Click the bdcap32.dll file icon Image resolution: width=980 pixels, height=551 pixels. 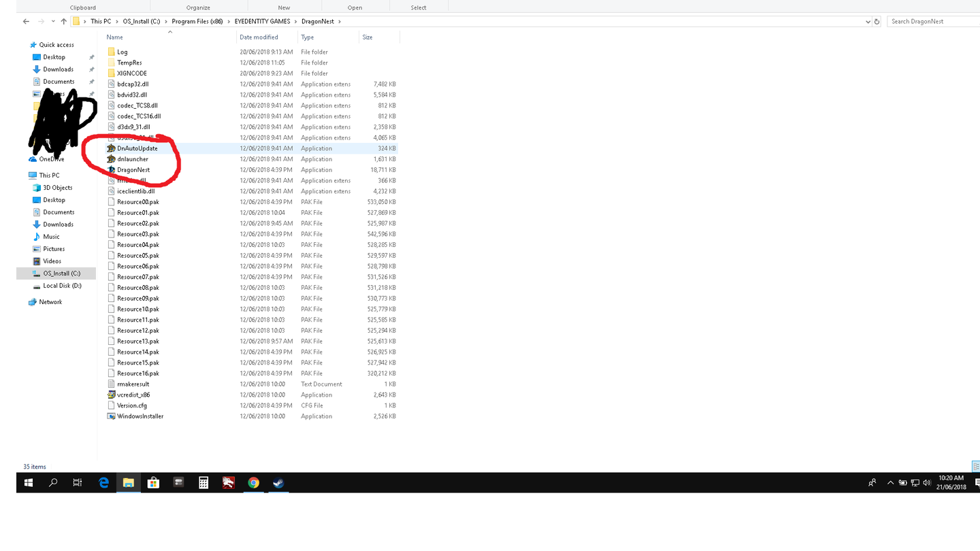[112, 84]
